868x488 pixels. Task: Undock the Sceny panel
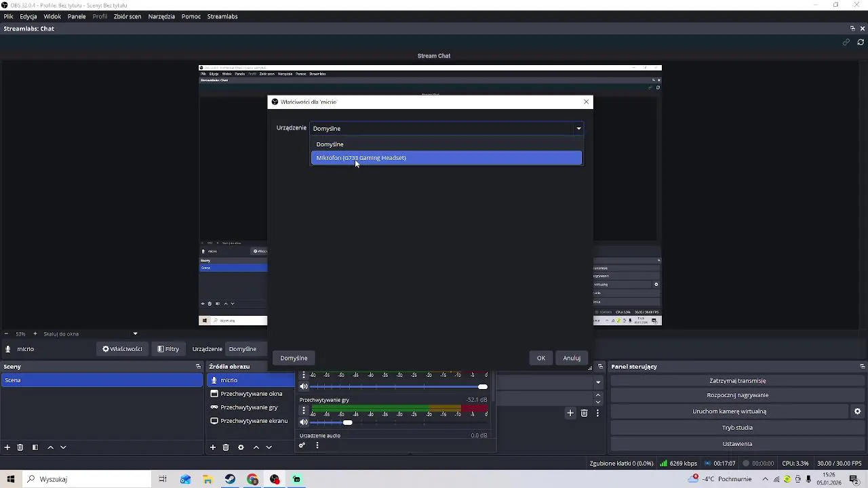(198, 367)
